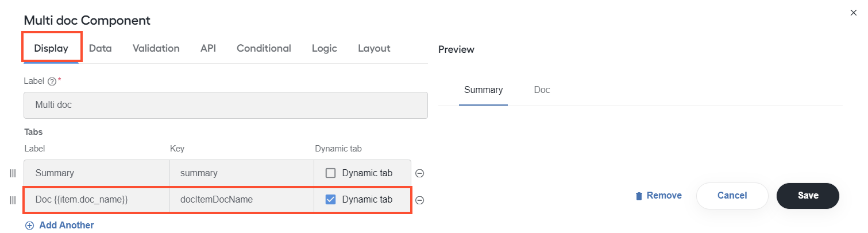Switch to the Data tab
868x233 pixels.
click(x=100, y=48)
